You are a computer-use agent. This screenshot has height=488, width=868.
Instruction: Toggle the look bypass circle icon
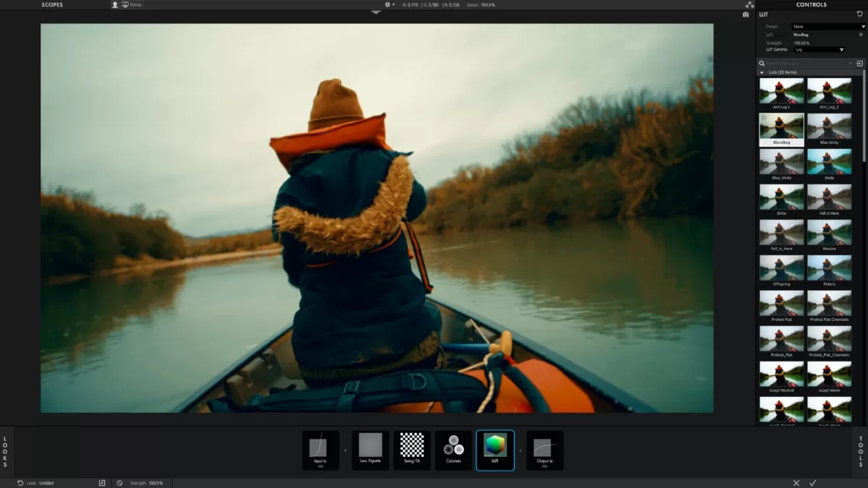[x=119, y=482]
